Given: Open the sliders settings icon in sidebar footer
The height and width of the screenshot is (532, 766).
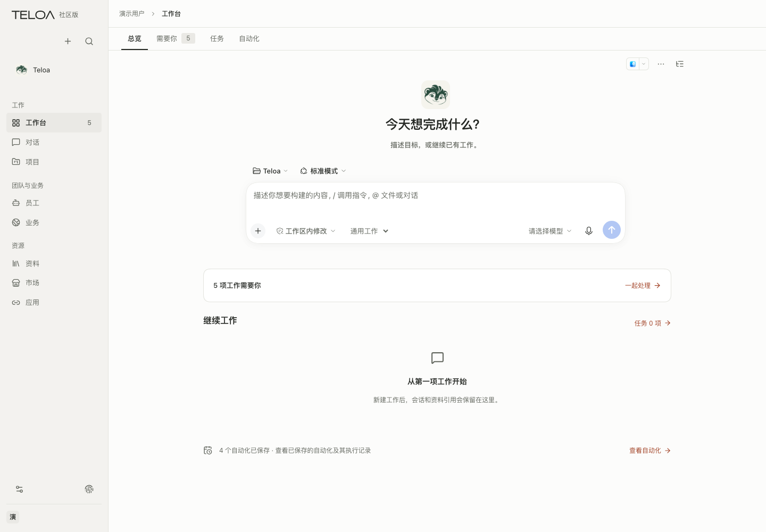Looking at the screenshot, I should click(x=19, y=489).
